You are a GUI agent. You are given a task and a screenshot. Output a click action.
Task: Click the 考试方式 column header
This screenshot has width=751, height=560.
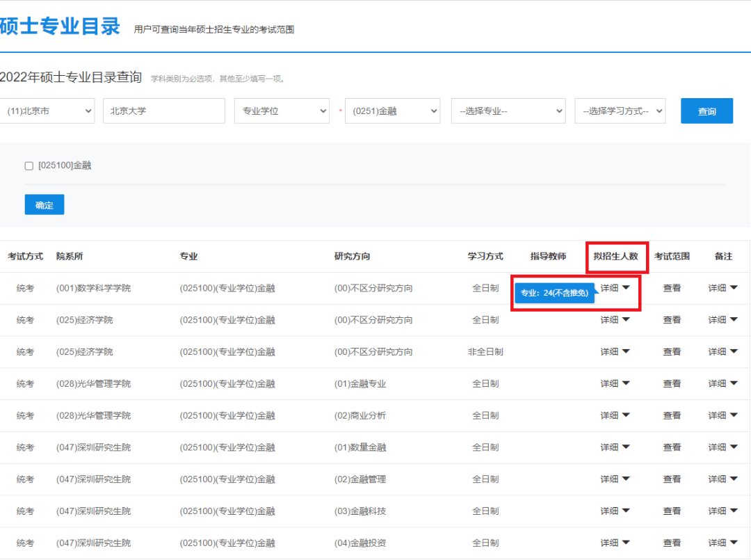point(25,256)
